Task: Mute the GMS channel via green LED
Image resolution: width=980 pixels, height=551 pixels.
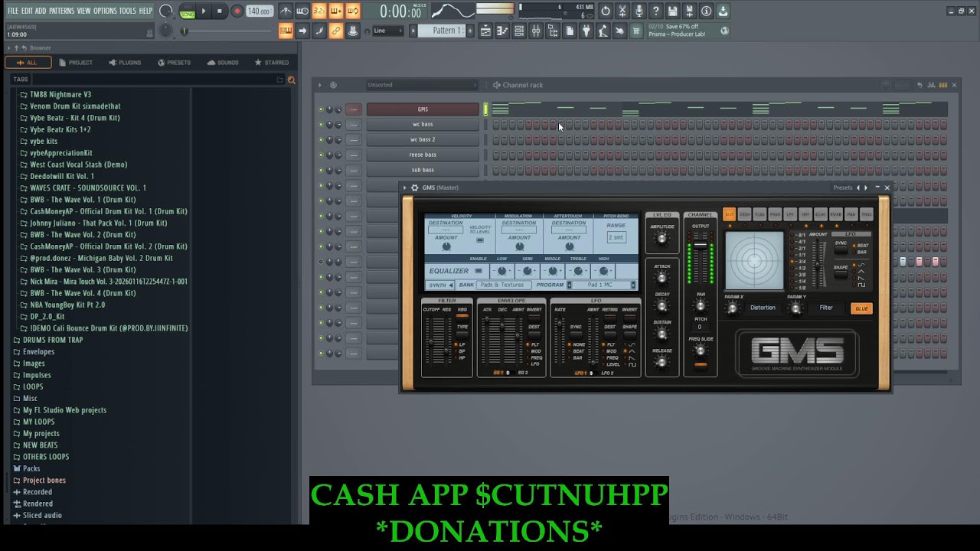Action: 321,109
